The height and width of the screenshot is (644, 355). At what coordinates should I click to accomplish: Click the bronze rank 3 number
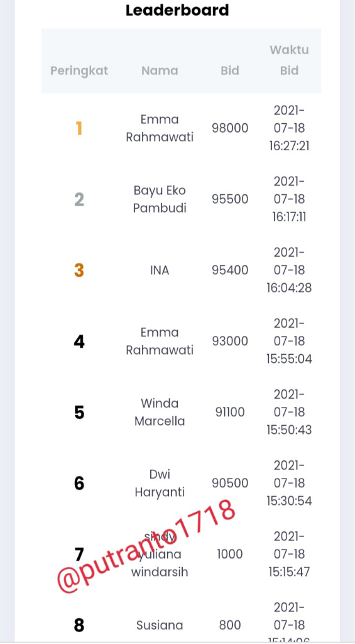pos(79,270)
